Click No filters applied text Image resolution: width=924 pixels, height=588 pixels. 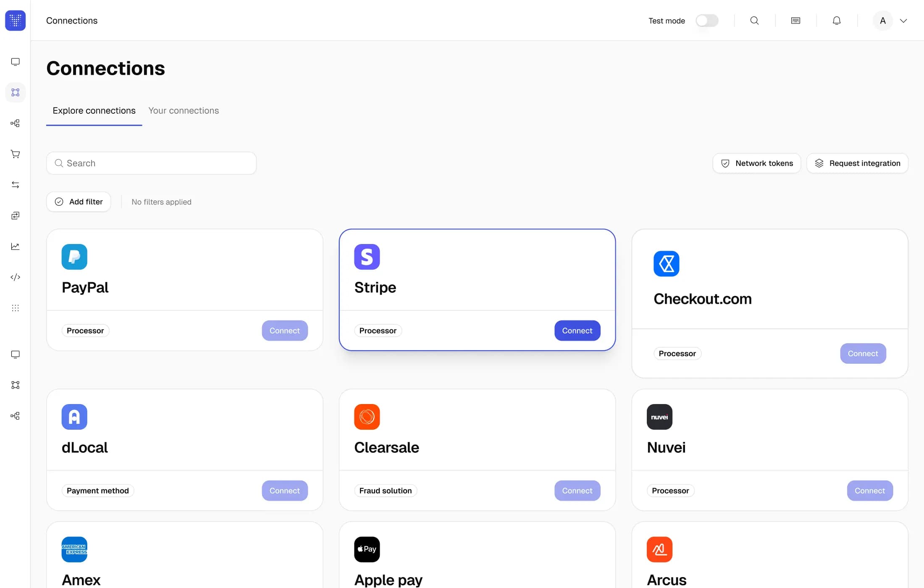(161, 202)
